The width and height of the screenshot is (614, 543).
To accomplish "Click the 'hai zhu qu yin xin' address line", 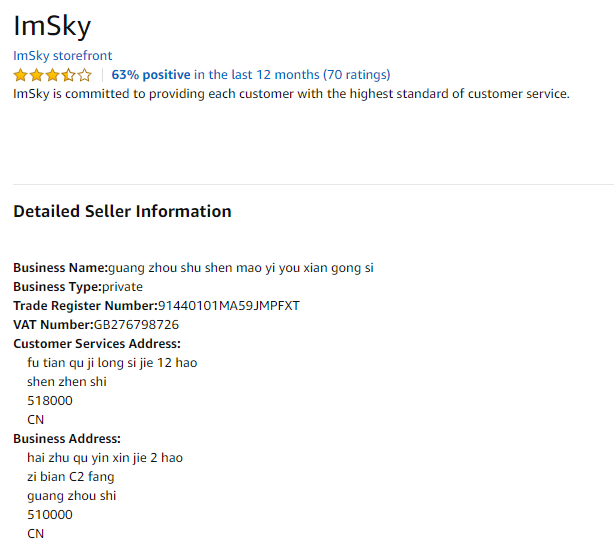I will [105, 458].
